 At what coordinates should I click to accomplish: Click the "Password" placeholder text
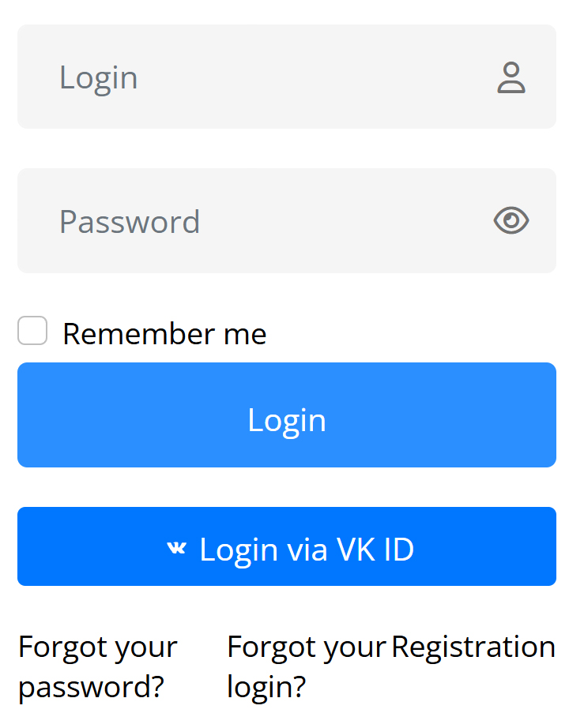[x=130, y=222]
